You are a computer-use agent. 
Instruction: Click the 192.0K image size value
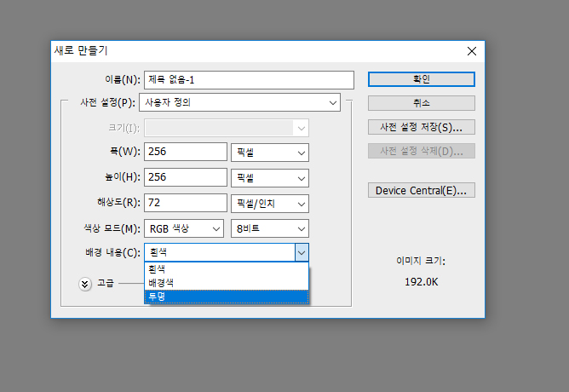[x=422, y=282]
